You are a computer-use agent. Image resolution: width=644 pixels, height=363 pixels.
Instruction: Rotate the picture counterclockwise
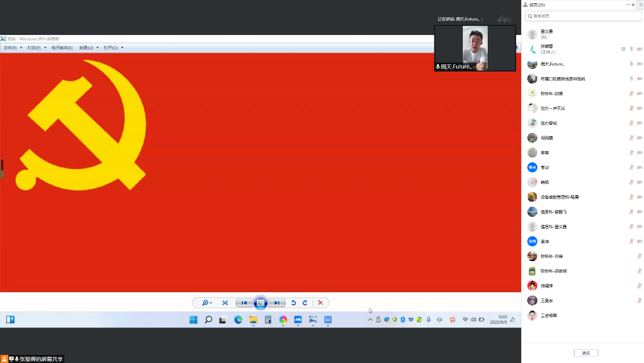293,303
